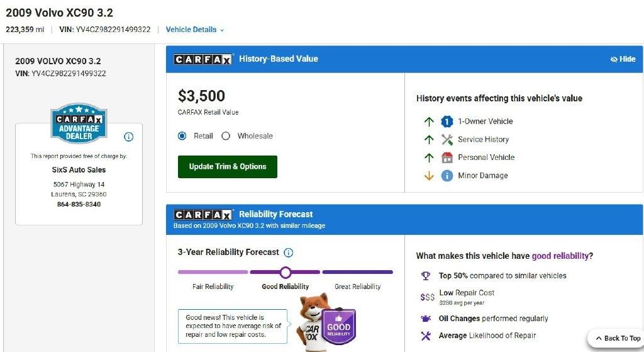
Task: Click the Service History wrench icon
Action: point(447,139)
